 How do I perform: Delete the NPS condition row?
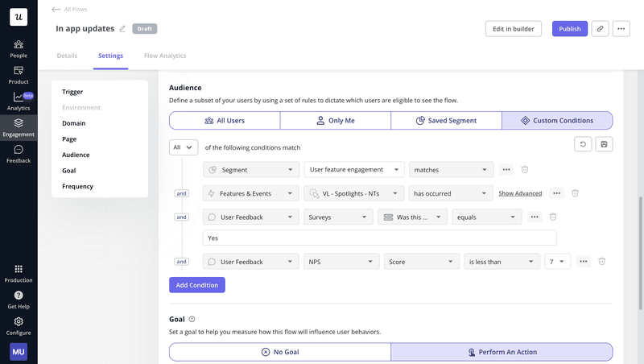pos(601,261)
